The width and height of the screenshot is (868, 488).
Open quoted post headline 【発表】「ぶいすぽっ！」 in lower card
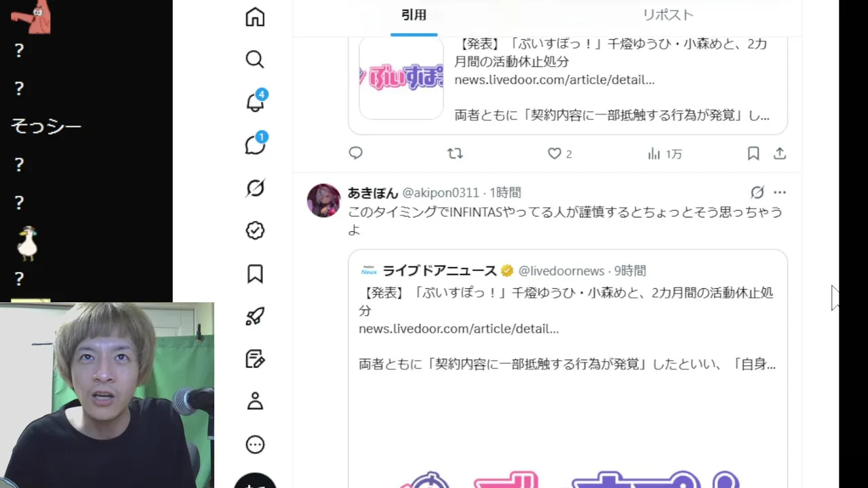pyautogui.click(x=566, y=302)
